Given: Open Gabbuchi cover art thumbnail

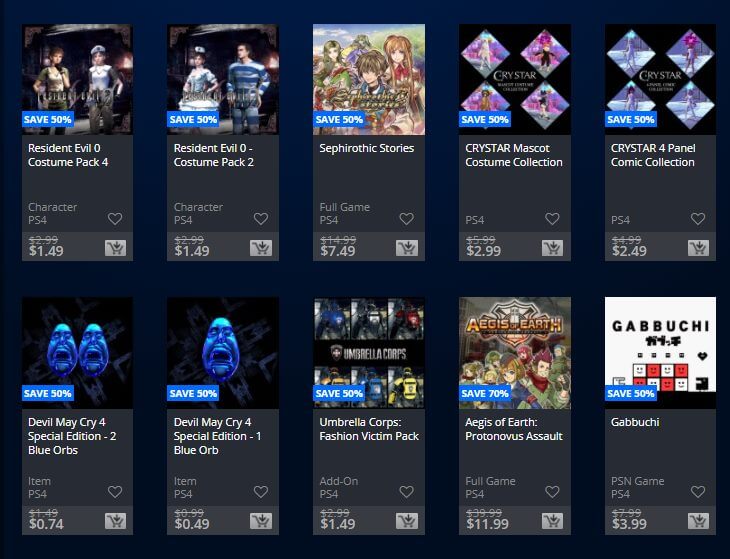Looking at the screenshot, I should [x=660, y=353].
